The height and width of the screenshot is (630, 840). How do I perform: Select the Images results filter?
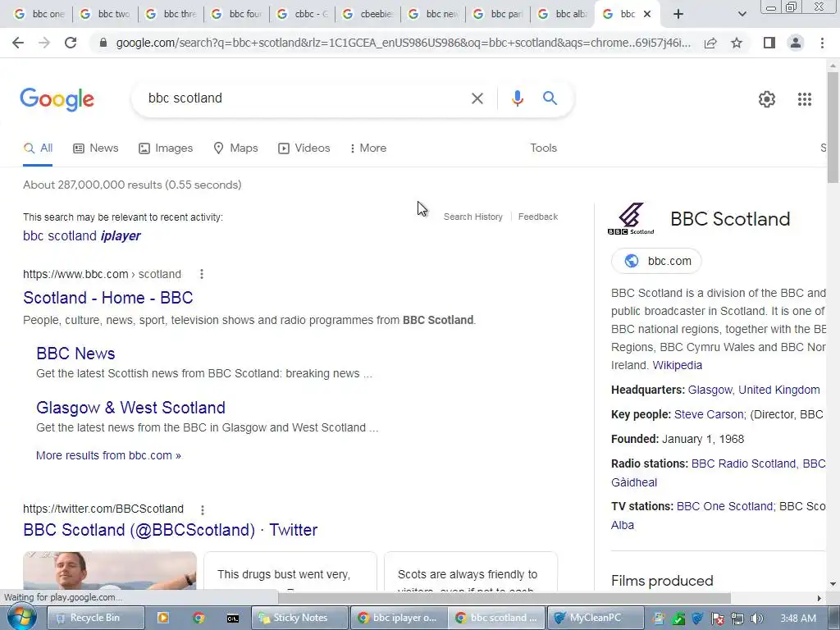click(166, 148)
